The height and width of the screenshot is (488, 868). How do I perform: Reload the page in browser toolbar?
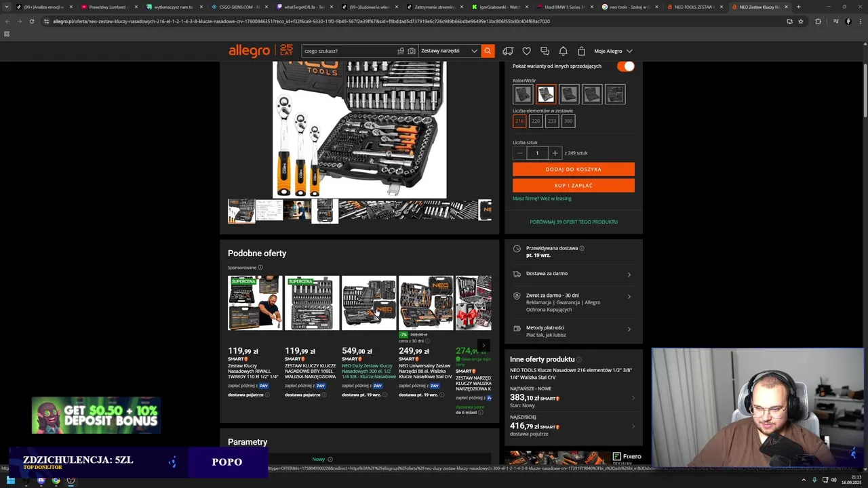click(x=31, y=21)
